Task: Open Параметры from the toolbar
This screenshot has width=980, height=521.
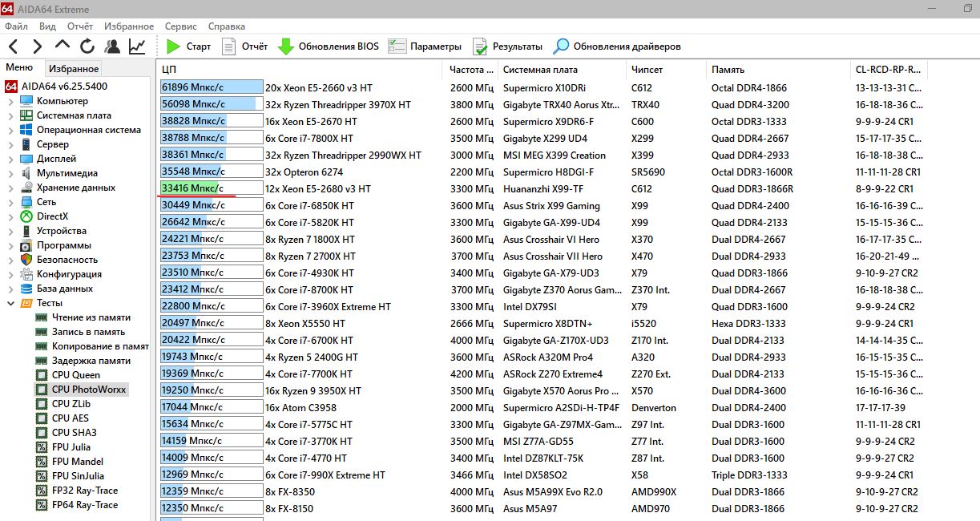Action: click(425, 46)
